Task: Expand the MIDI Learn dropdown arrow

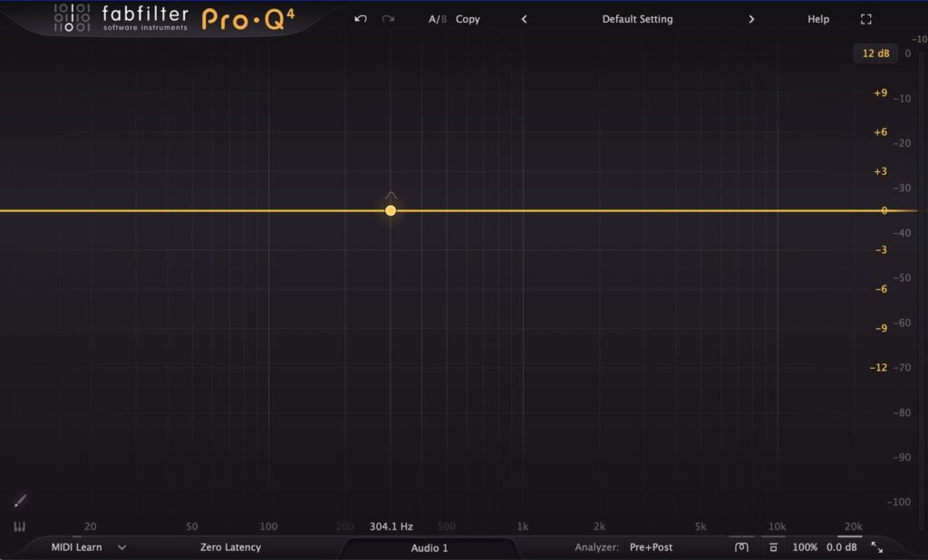Action: 122,547
